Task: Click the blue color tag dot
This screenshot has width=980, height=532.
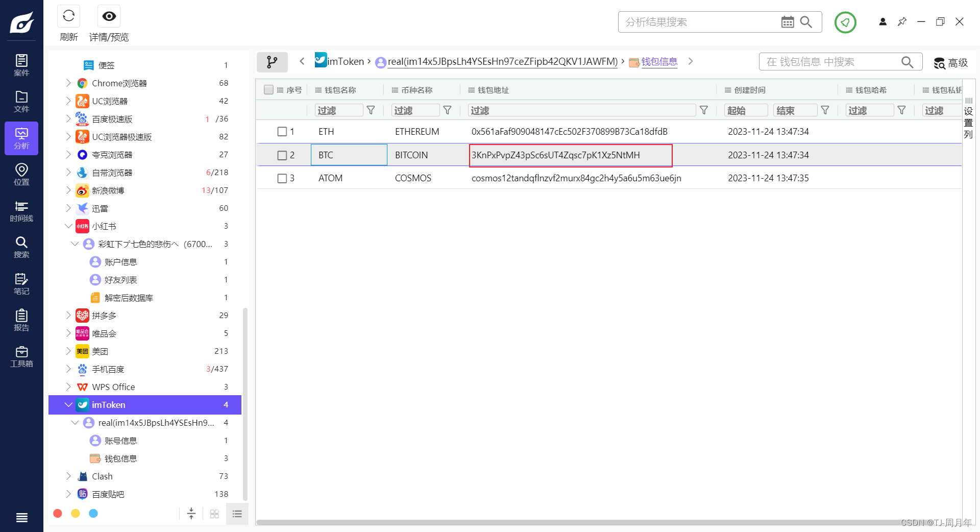Action: click(x=93, y=513)
